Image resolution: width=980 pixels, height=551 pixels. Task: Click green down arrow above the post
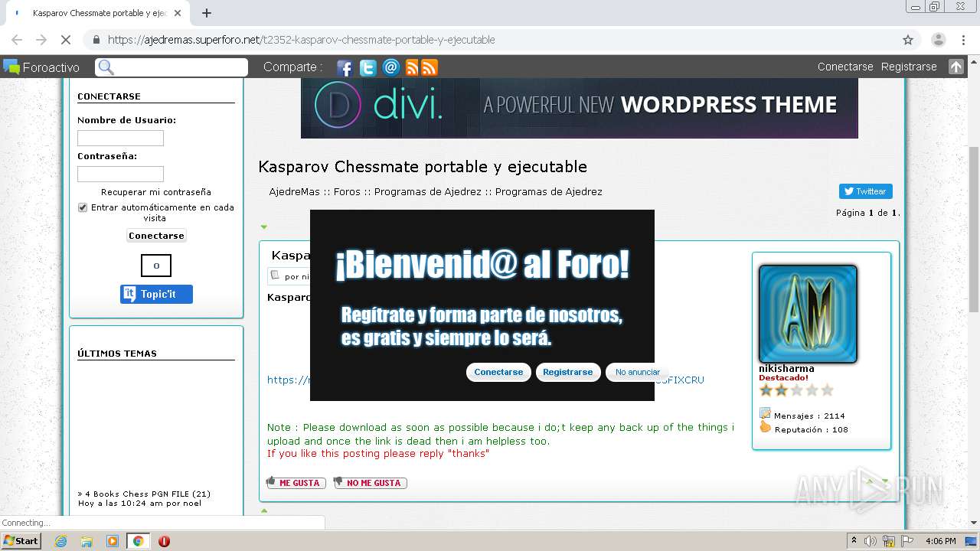pyautogui.click(x=264, y=227)
